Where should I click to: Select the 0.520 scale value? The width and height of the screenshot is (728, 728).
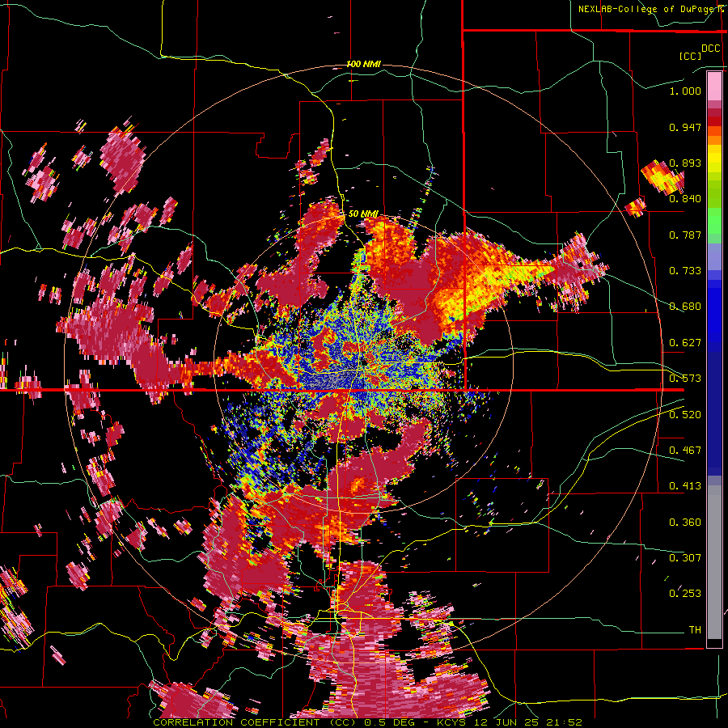(x=685, y=415)
